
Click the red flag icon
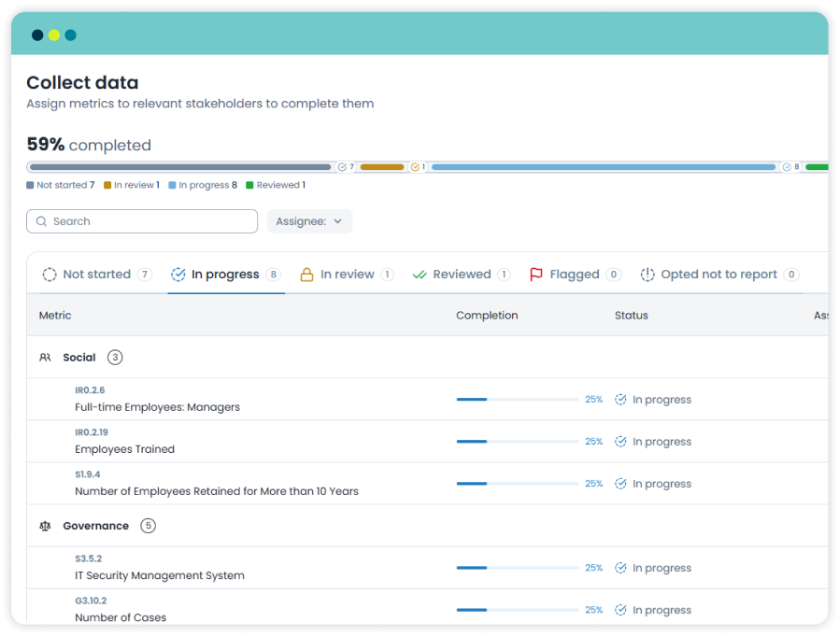pyautogui.click(x=535, y=275)
